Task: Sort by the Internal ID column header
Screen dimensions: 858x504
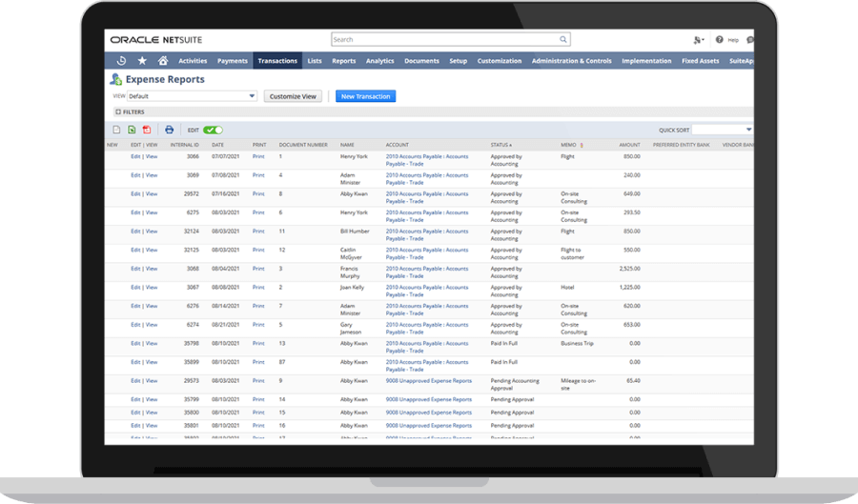Action: (184, 145)
